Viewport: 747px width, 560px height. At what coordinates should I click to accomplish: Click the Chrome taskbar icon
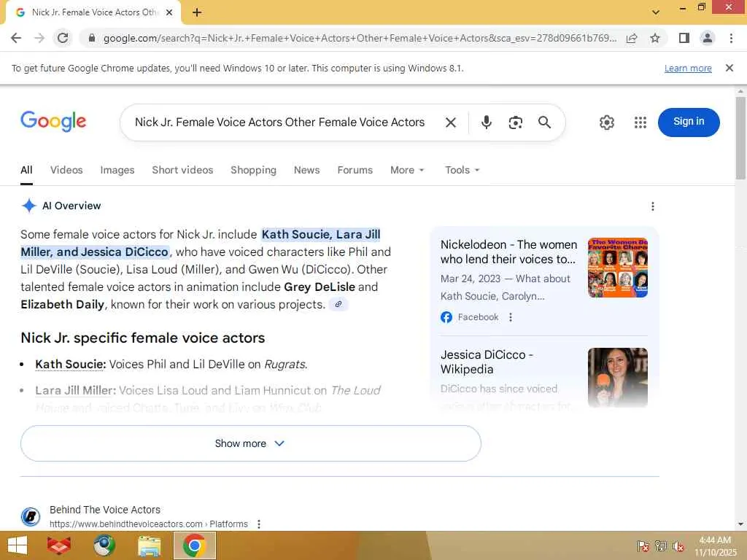point(194,545)
